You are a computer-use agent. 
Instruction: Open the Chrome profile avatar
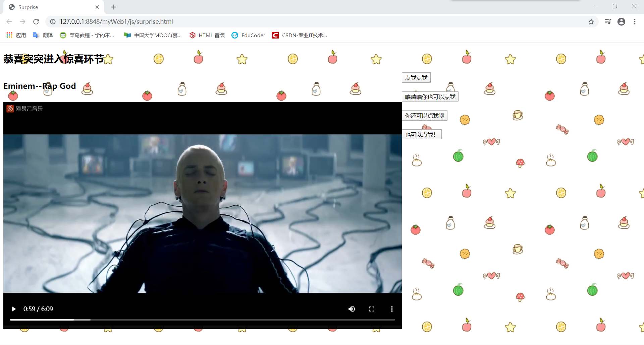[621, 21]
